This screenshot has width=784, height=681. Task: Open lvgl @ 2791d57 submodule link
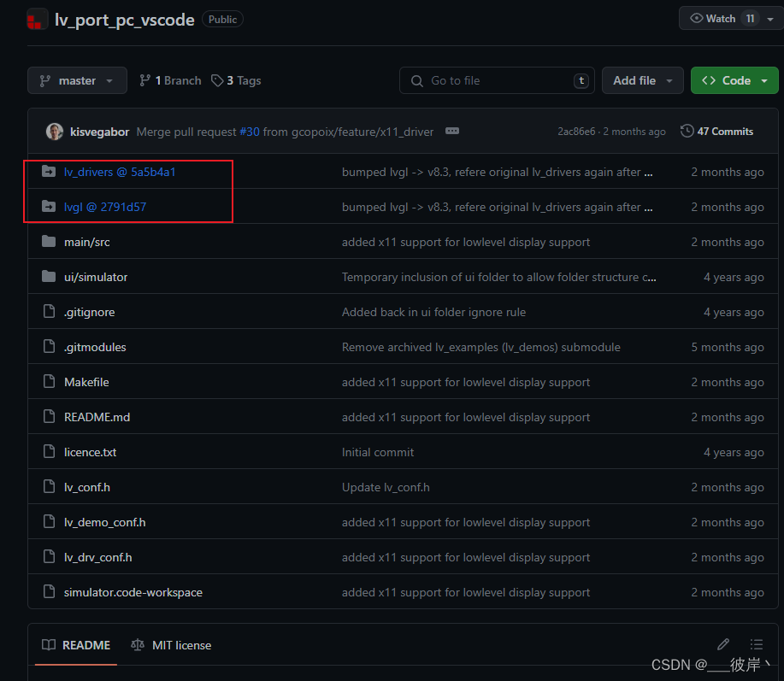[105, 207]
